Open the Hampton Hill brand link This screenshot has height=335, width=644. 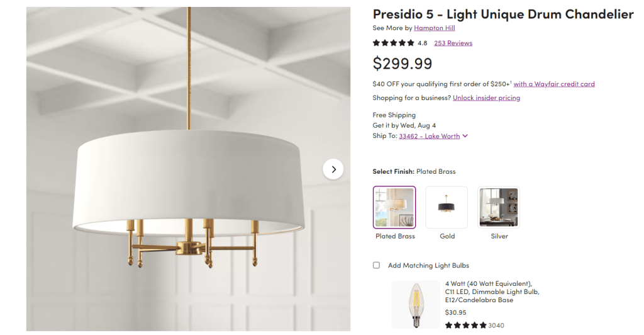tap(434, 28)
